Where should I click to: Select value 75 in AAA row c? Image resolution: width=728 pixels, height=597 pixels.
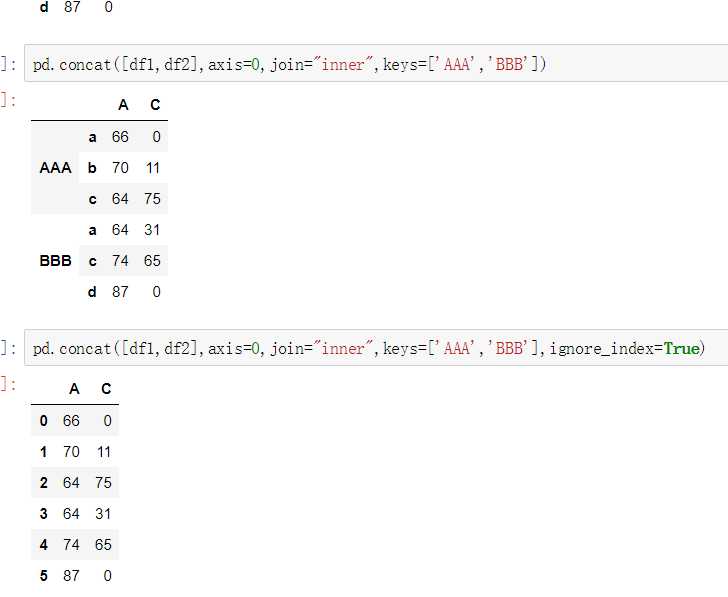(152, 199)
